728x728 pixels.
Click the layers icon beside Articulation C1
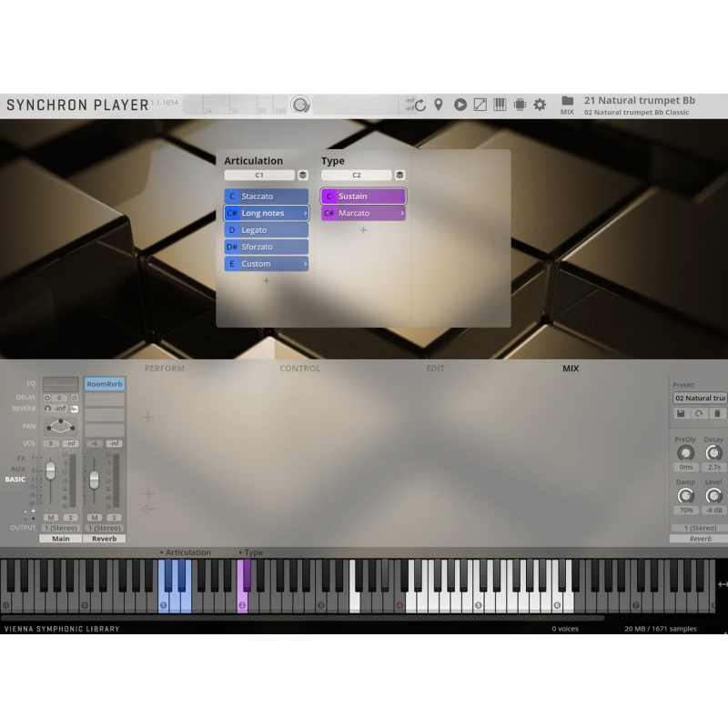[303, 175]
